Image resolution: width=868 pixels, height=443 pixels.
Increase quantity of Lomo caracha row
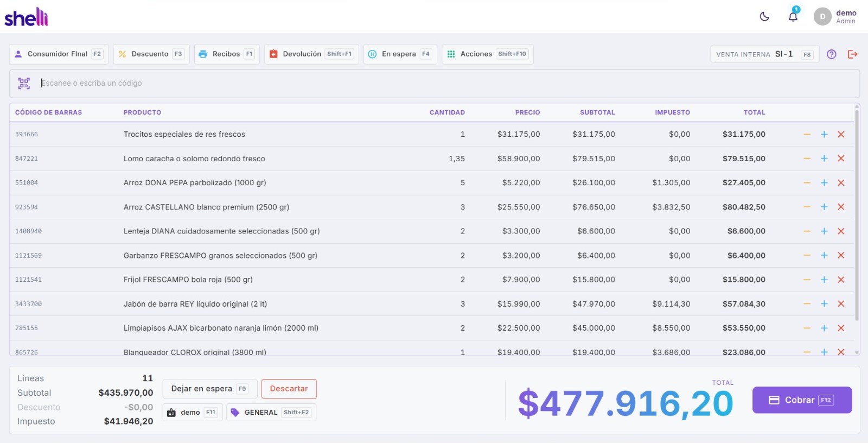[824, 159]
